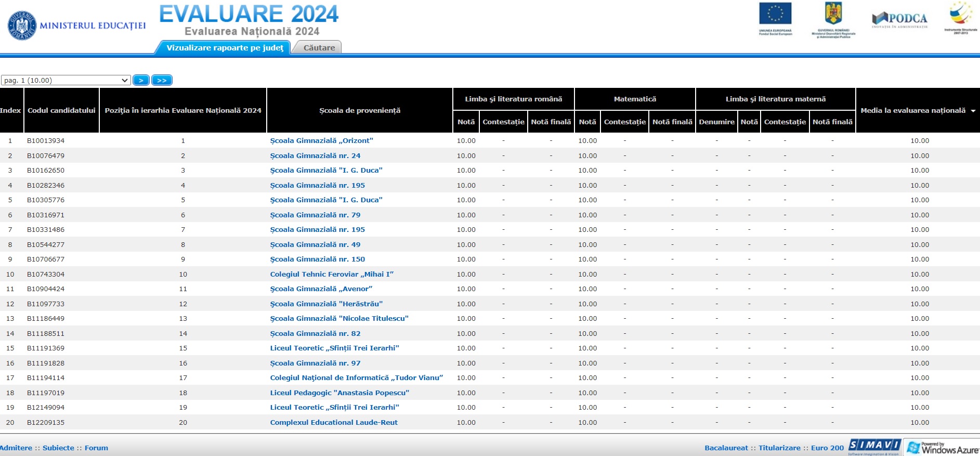Open Școala Gimnazială nr. 79 link
Image resolution: width=980 pixels, height=456 pixels.
(x=315, y=215)
